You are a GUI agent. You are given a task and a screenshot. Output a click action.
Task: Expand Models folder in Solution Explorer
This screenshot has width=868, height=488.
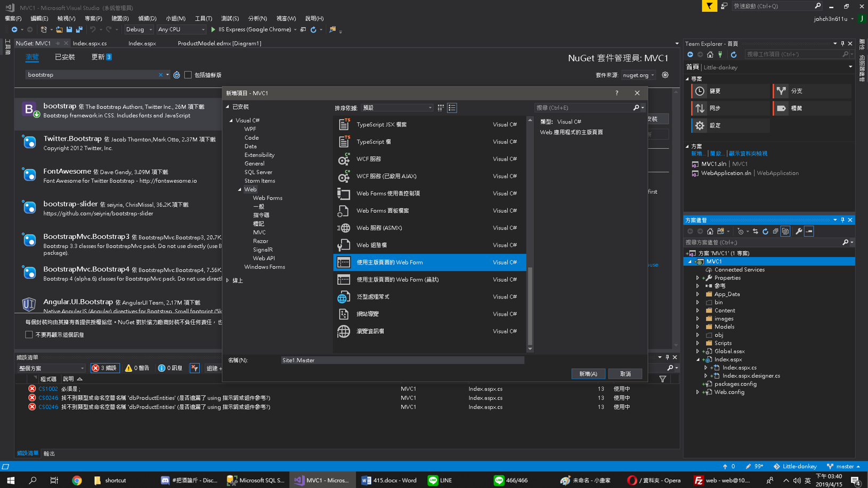click(x=697, y=327)
